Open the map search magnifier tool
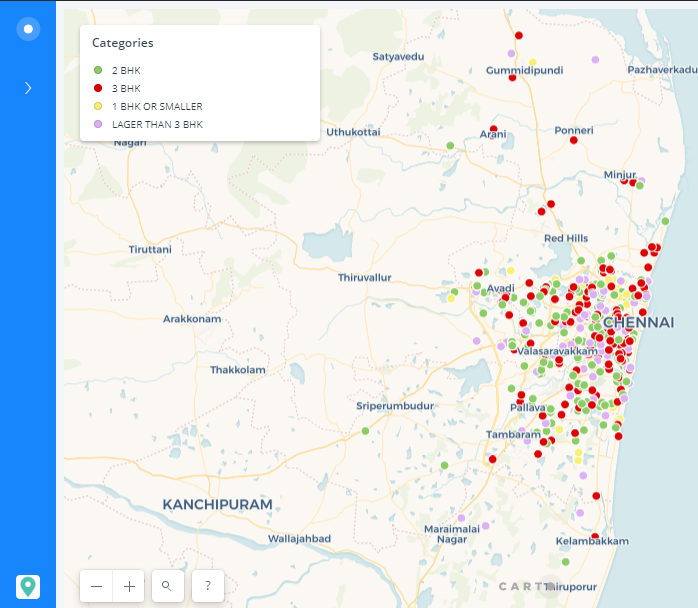 tap(167, 587)
